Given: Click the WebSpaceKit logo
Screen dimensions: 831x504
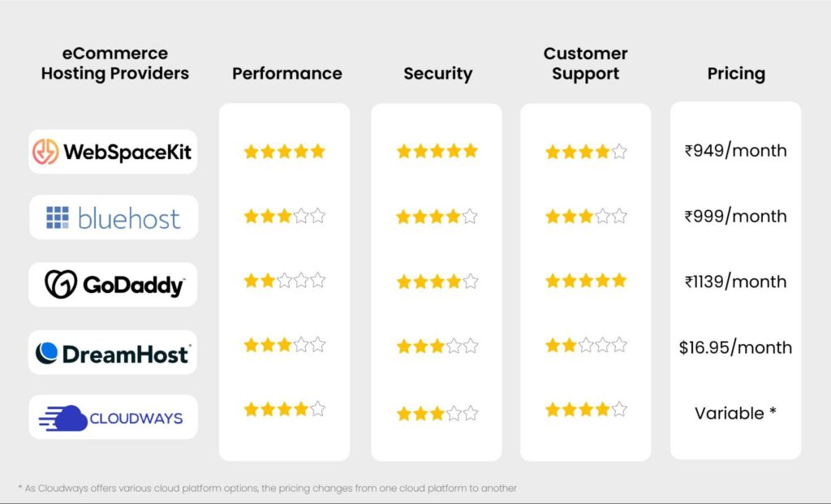Looking at the screenshot, I should [x=113, y=152].
